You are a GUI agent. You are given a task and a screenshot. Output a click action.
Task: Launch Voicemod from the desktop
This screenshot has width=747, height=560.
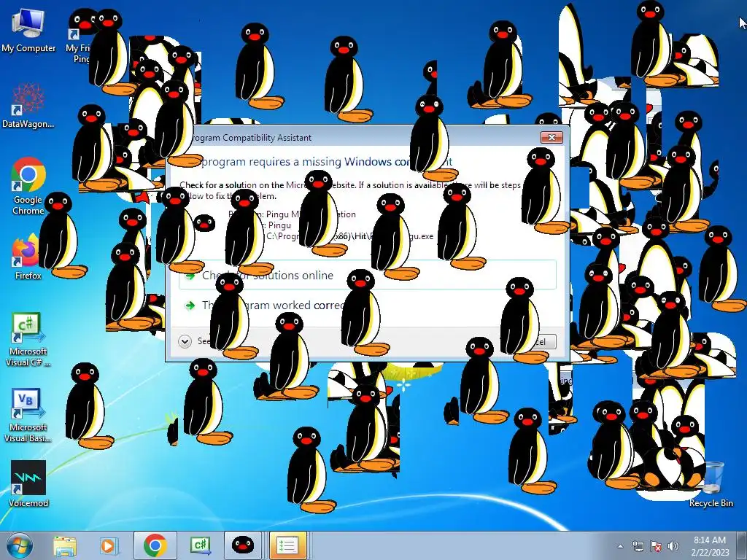coord(28,484)
